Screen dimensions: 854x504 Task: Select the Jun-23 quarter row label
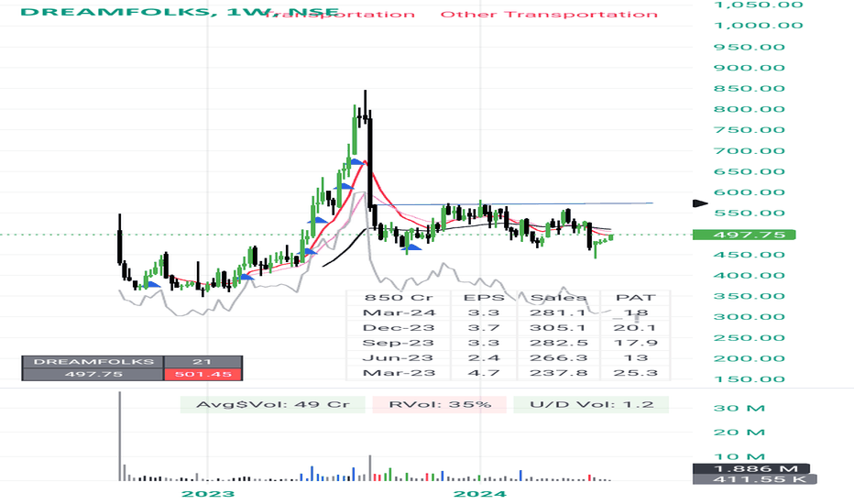[x=400, y=358]
